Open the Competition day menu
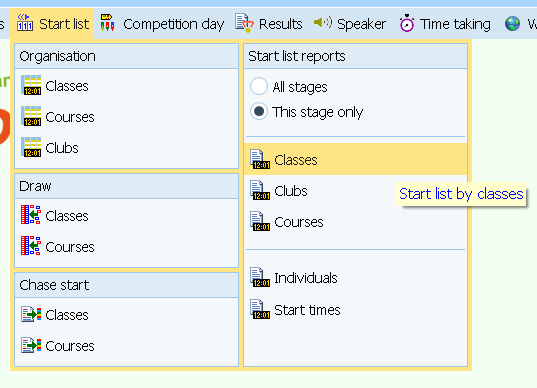 point(162,24)
